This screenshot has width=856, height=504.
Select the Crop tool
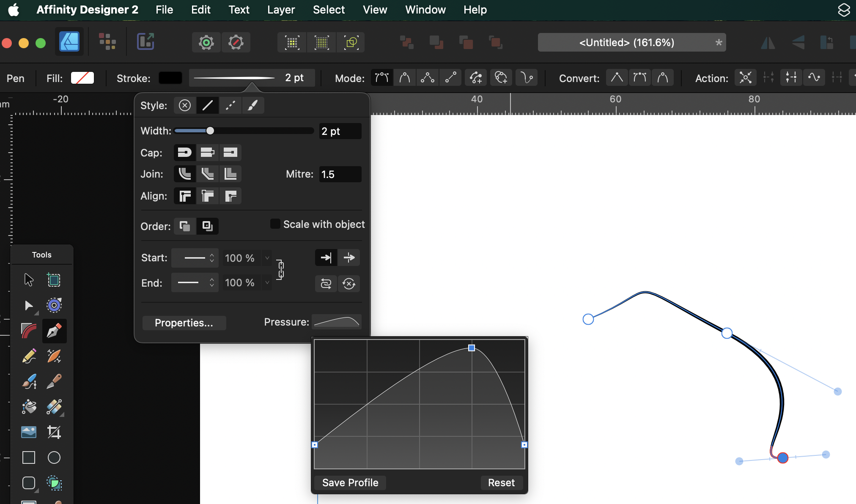tap(54, 433)
